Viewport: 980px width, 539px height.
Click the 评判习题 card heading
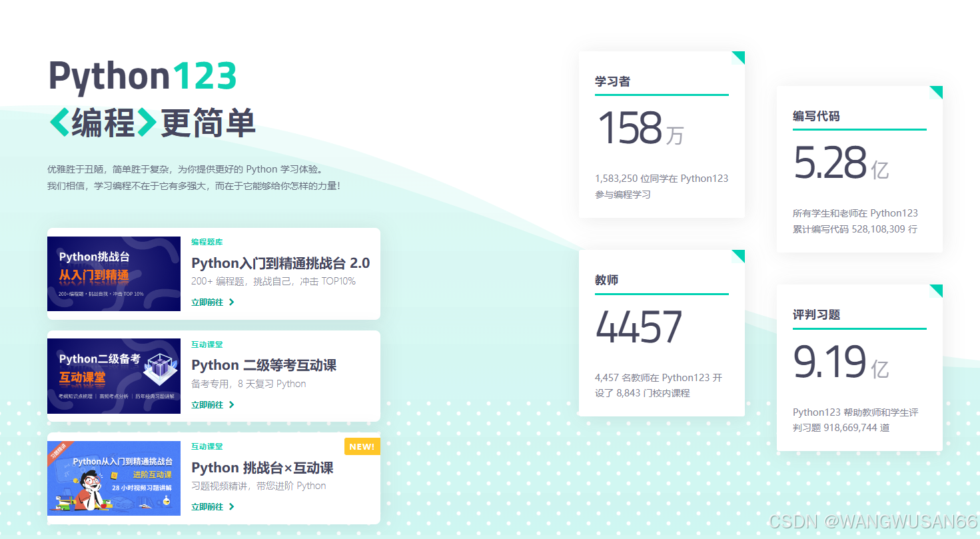816,314
